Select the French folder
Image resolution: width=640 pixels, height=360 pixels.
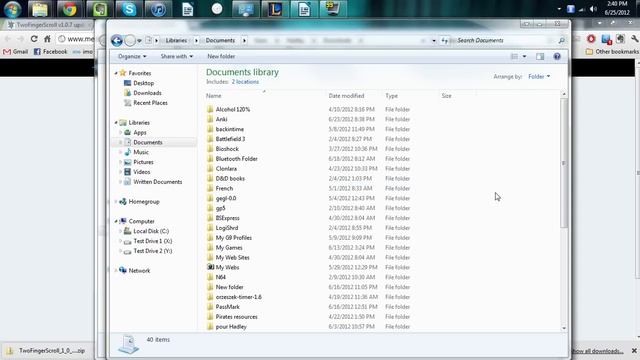[224, 188]
